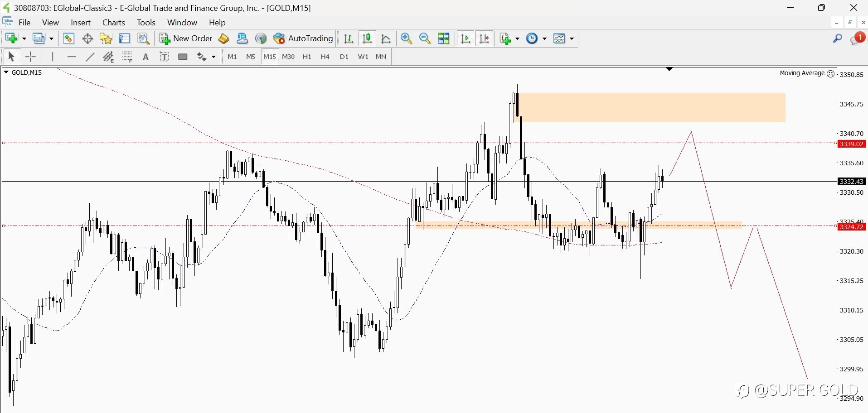Viewport: 868px width, 413px height.
Task: Open the cloud hosting icon
Action: tap(242, 38)
